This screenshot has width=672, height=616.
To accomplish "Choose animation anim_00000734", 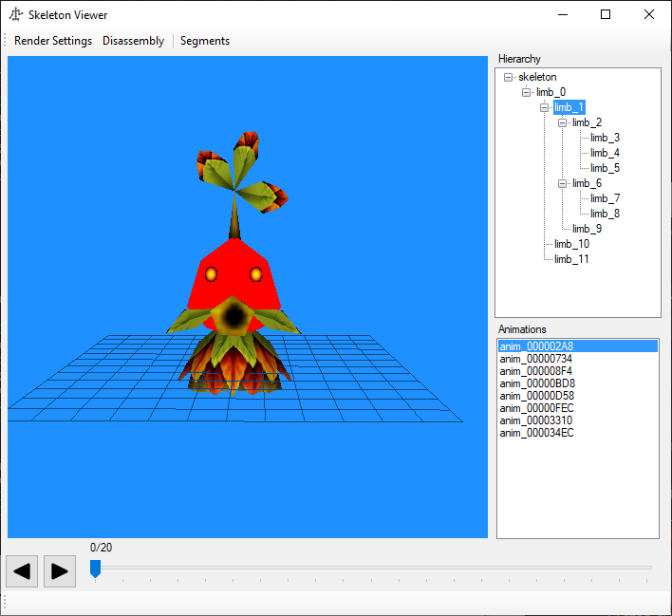I will pos(578,359).
